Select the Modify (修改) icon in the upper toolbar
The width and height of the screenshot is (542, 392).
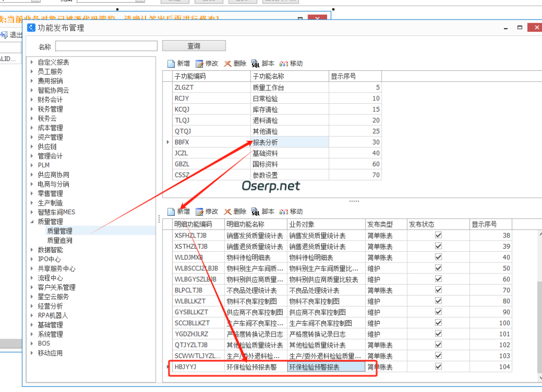[206, 63]
